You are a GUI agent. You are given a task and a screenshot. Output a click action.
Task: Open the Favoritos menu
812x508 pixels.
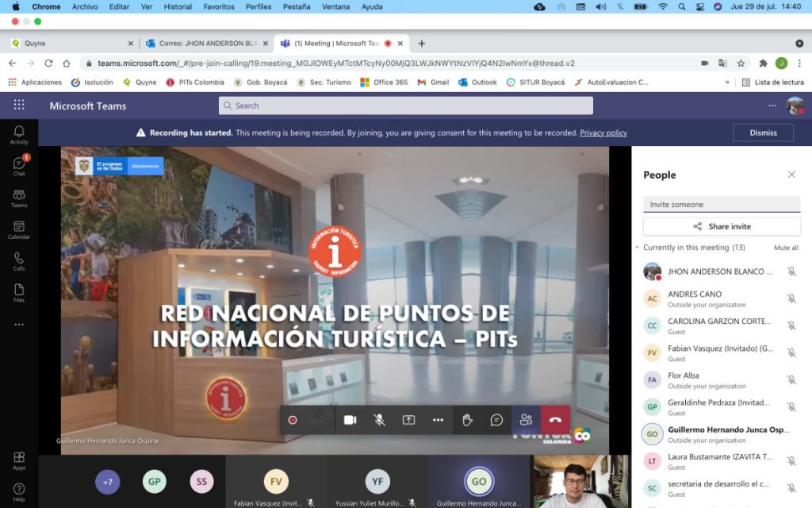coord(219,6)
